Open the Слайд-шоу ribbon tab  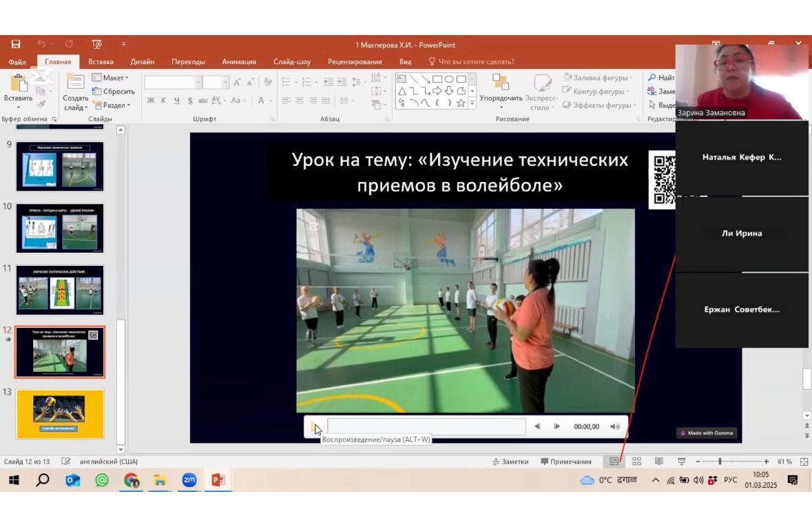[x=293, y=61]
